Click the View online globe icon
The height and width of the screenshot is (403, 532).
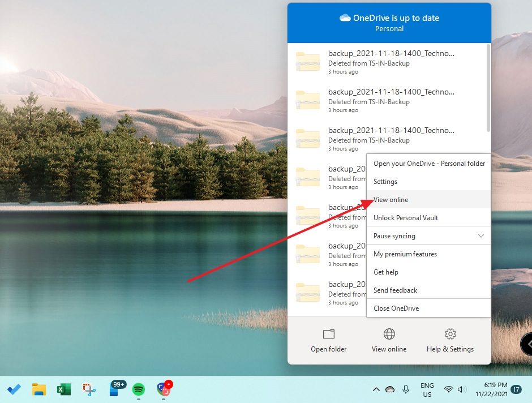coord(389,334)
